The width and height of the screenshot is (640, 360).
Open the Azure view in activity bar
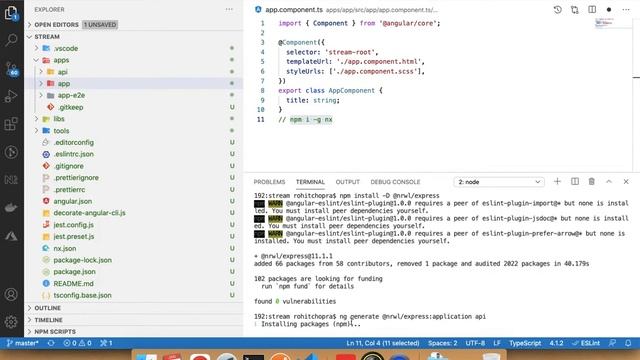point(11,236)
